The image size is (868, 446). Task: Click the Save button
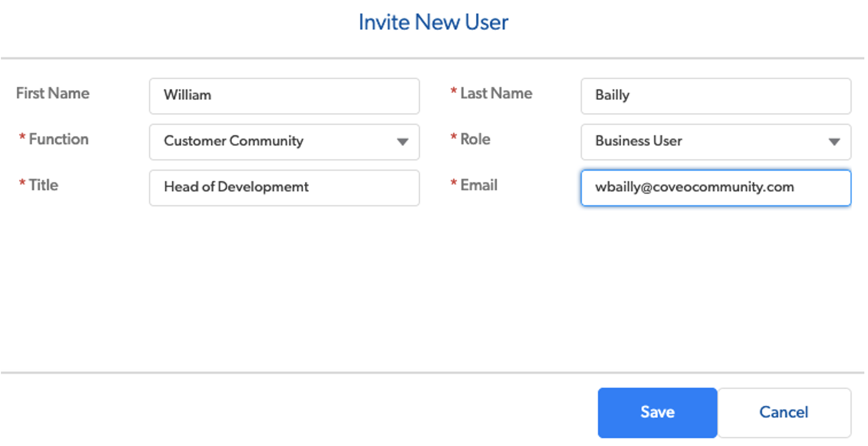(657, 412)
